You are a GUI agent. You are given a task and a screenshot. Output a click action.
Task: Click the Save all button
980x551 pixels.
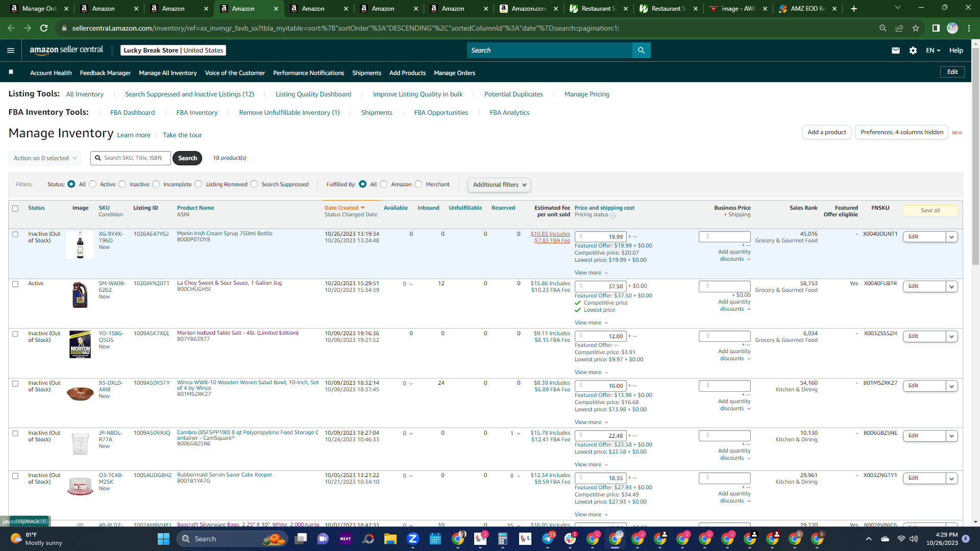pyautogui.click(x=930, y=211)
